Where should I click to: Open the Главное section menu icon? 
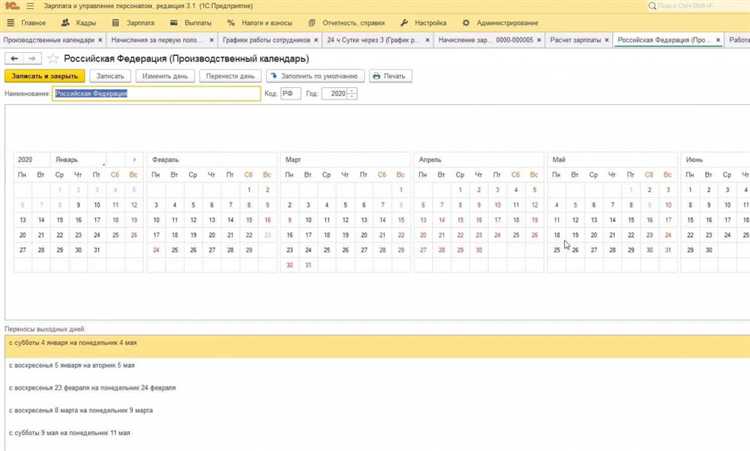pos(12,22)
